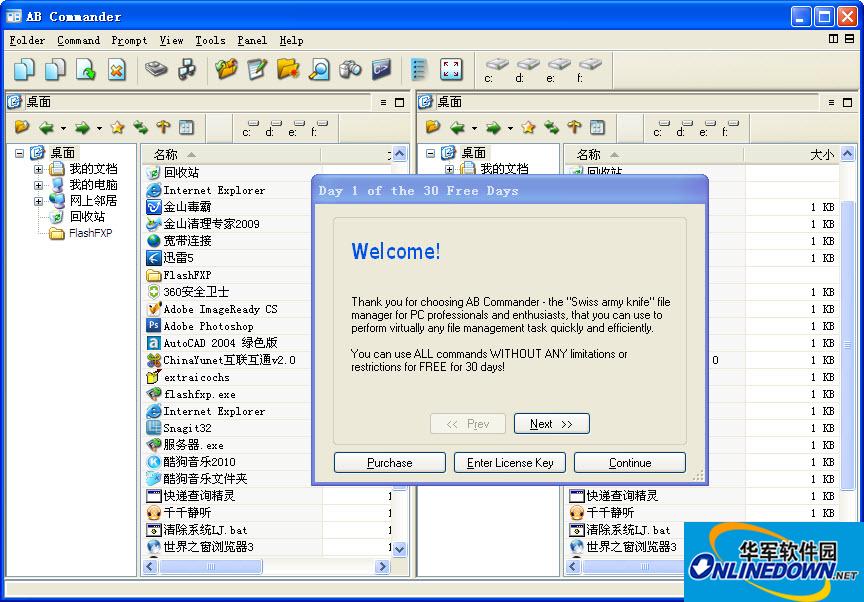The width and height of the screenshot is (864, 602).
Task: Open the Folder menu
Action: point(27,40)
